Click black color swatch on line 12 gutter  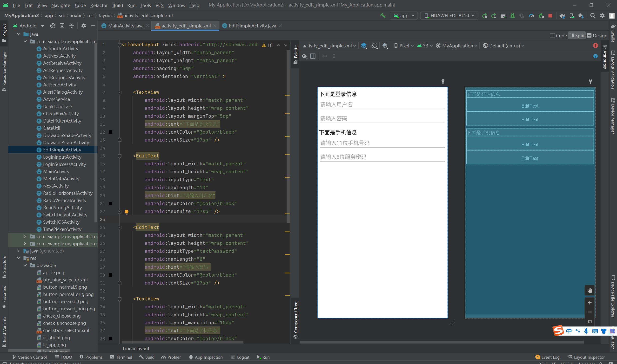(110, 132)
